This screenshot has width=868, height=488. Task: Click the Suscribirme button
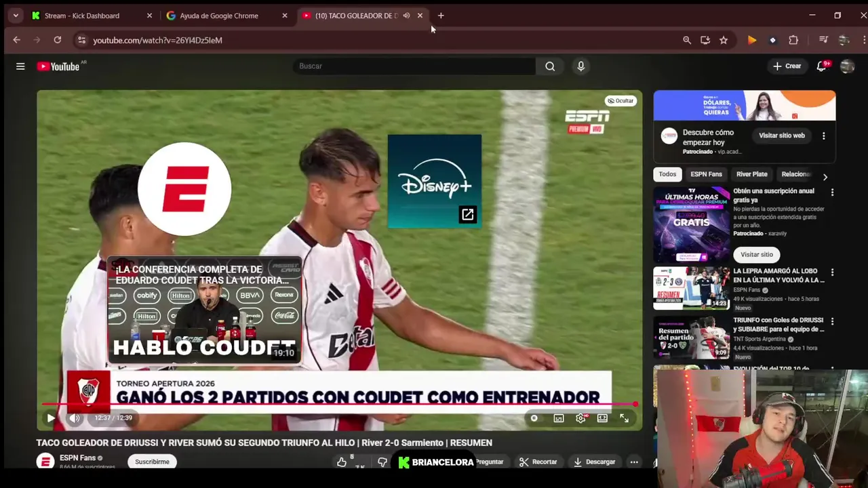click(152, 462)
